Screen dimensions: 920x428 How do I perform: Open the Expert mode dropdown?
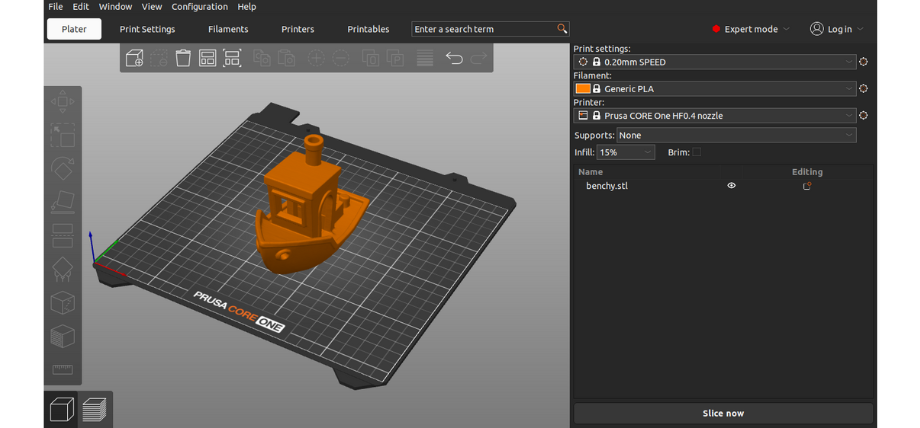coord(750,29)
